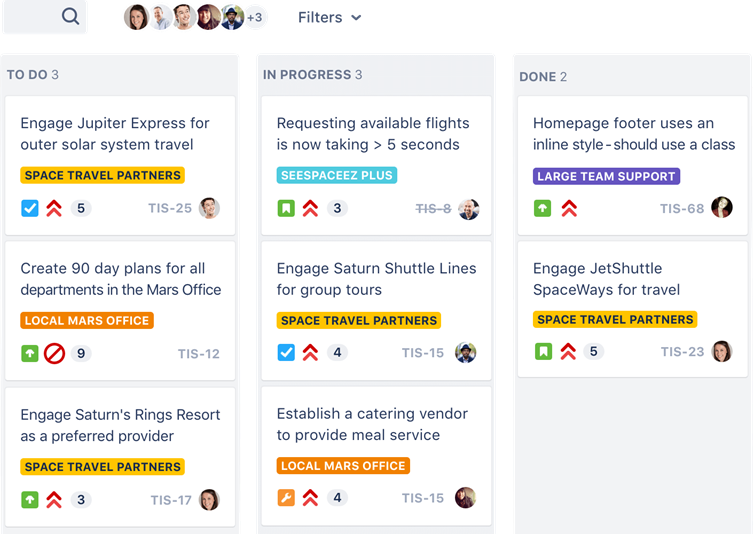Open the TIS-12 issue key link
754x534 pixels.
[198, 354]
